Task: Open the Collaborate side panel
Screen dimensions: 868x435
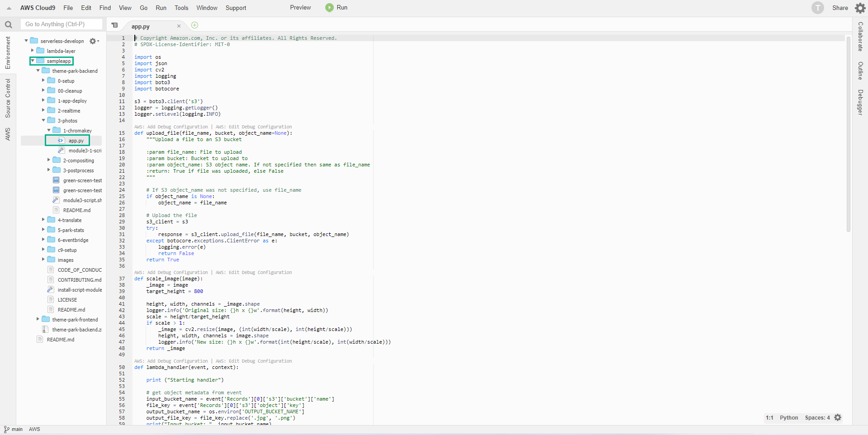Action: (x=860, y=37)
